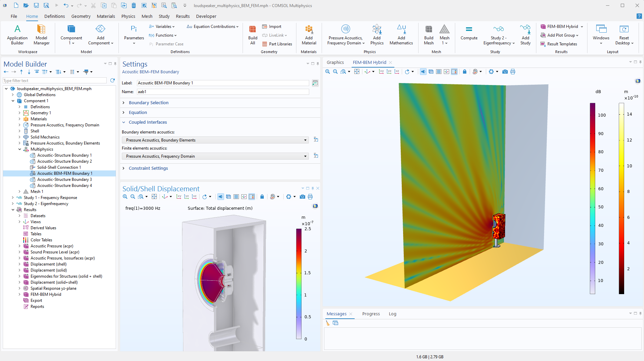The width and height of the screenshot is (644, 361).
Task: Print the Graphics window plot
Action: [513, 72]
